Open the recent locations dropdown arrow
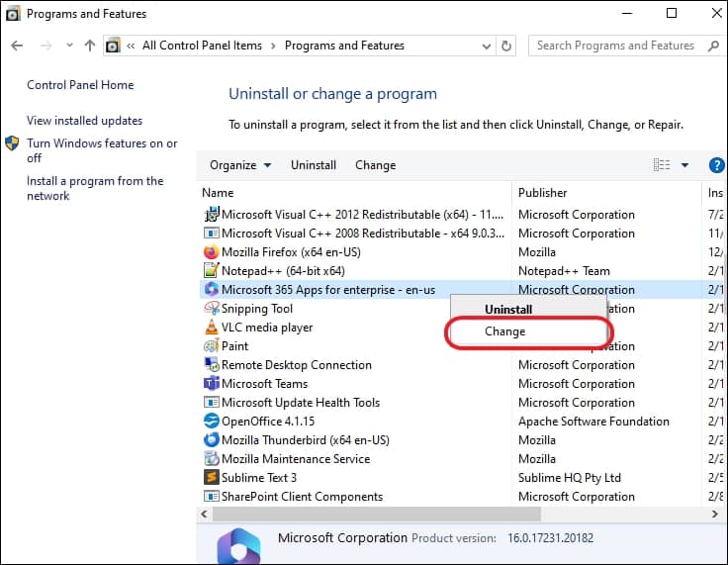The image size is (728, 565). (69, 46)
